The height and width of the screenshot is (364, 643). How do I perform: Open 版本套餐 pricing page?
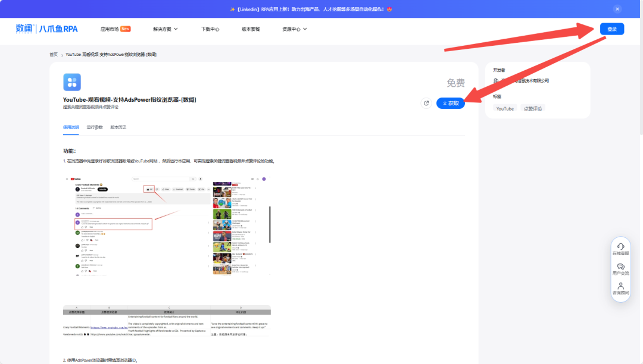click(x=251, y=29)
